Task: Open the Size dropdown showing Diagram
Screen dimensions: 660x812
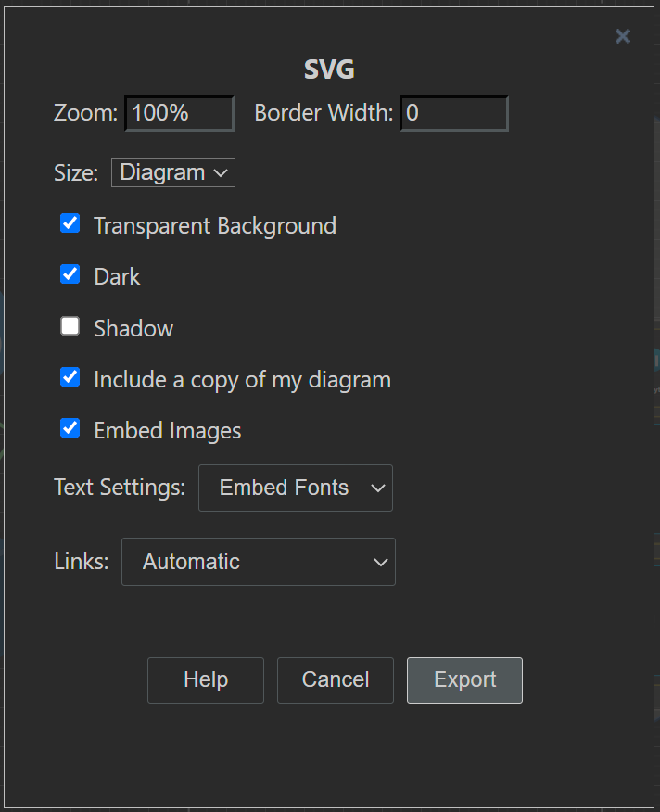Action: point(172,171)
